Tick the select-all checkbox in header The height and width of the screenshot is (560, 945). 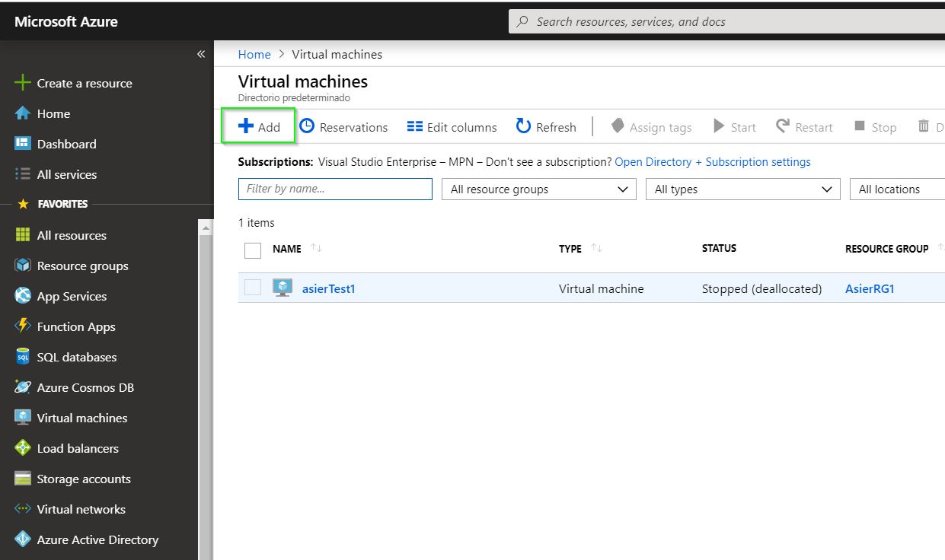pos(253,250)
